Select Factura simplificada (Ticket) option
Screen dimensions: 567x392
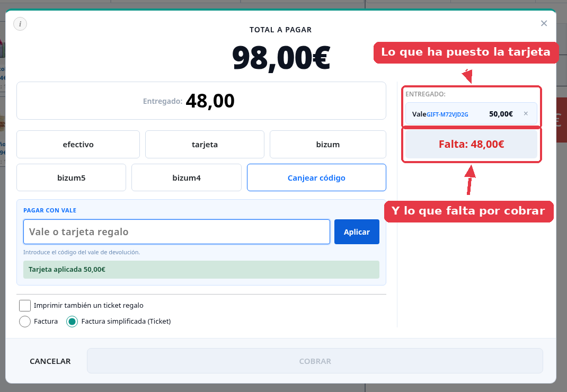72,321
